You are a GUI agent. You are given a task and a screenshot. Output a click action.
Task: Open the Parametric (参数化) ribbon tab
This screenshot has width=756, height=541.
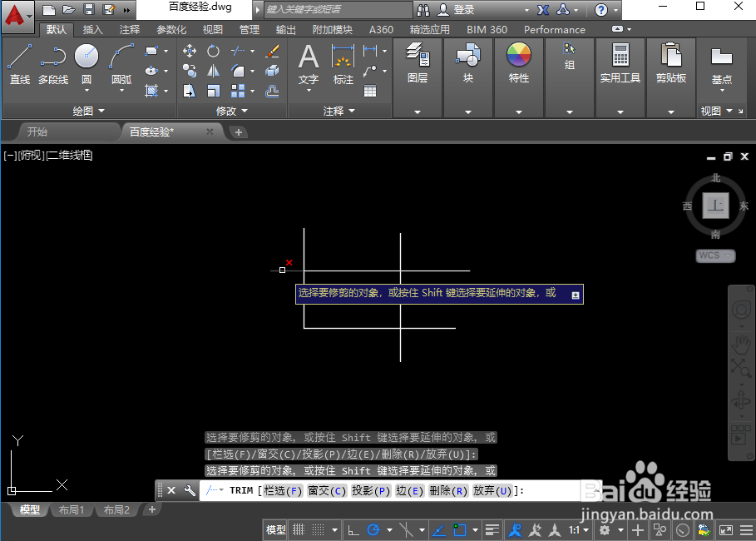(x=171, y=29)
